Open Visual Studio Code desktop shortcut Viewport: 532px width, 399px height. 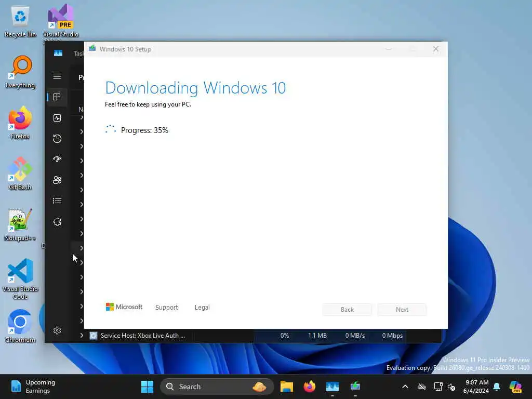tap(20, 279)
